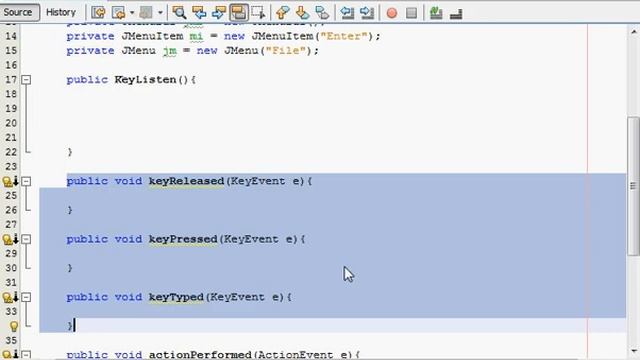Toggle Rectangular Selection mode
Image resolution: width=640 pixels, height=360 pixels.
pyautogui.click(x=258, y=13)
